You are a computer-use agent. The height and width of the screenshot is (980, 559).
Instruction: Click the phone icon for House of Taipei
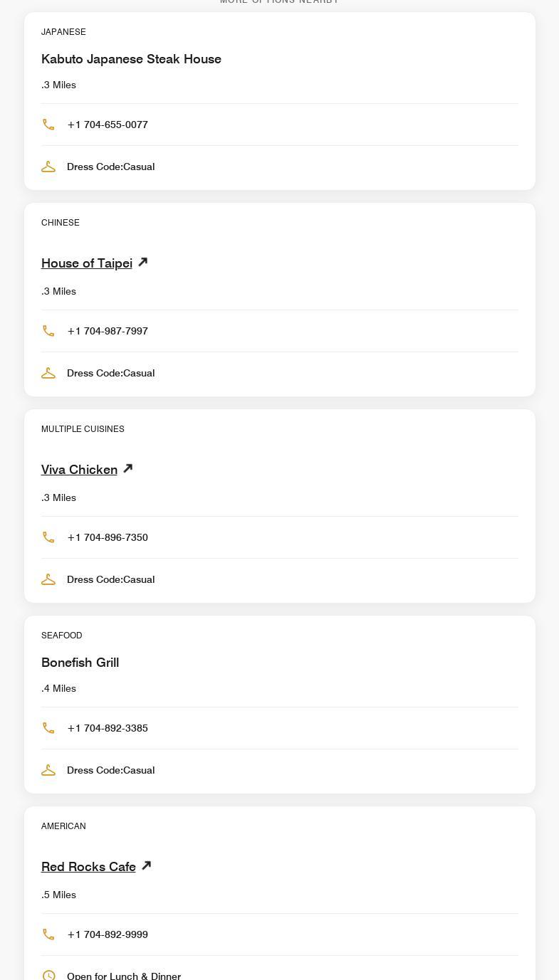48,331
